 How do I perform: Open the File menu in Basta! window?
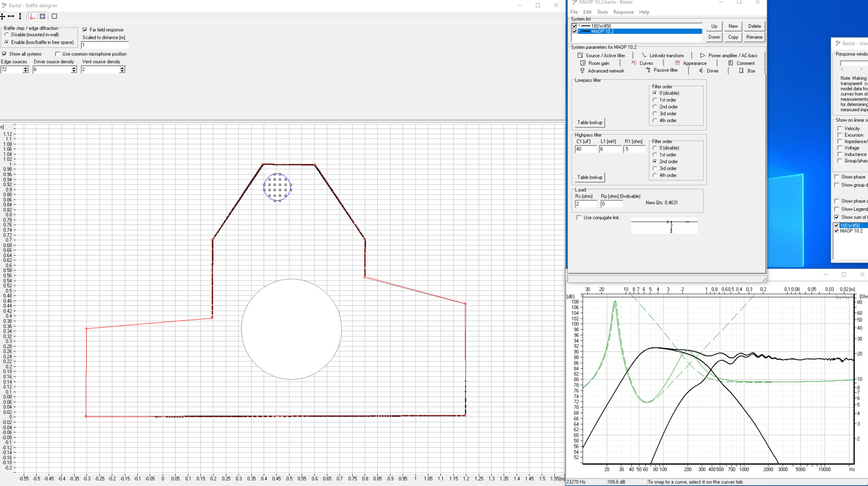tap(574, 12)
